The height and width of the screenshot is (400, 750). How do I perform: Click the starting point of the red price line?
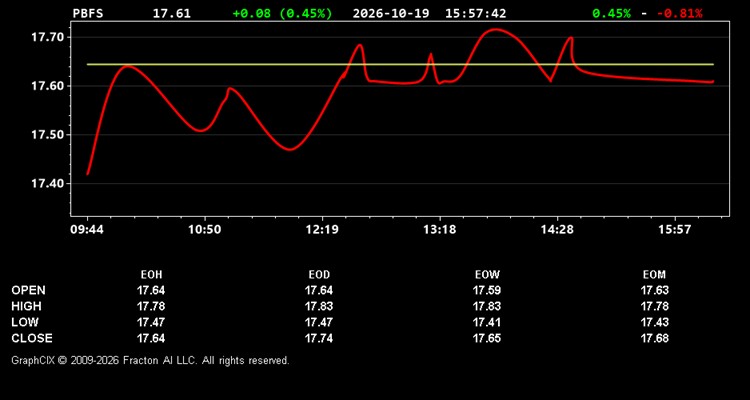[x=88, y=174]
